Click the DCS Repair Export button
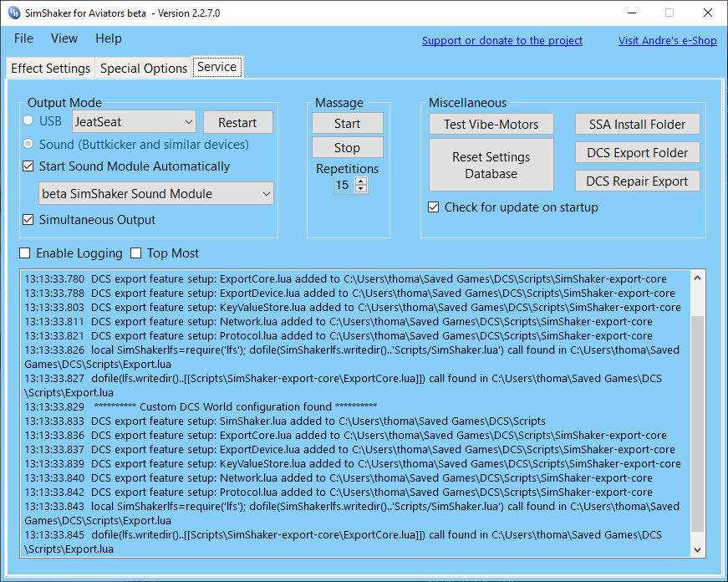The width and height of the screenshot is (728, 582). pyautogui.click(x=638, y=181)
